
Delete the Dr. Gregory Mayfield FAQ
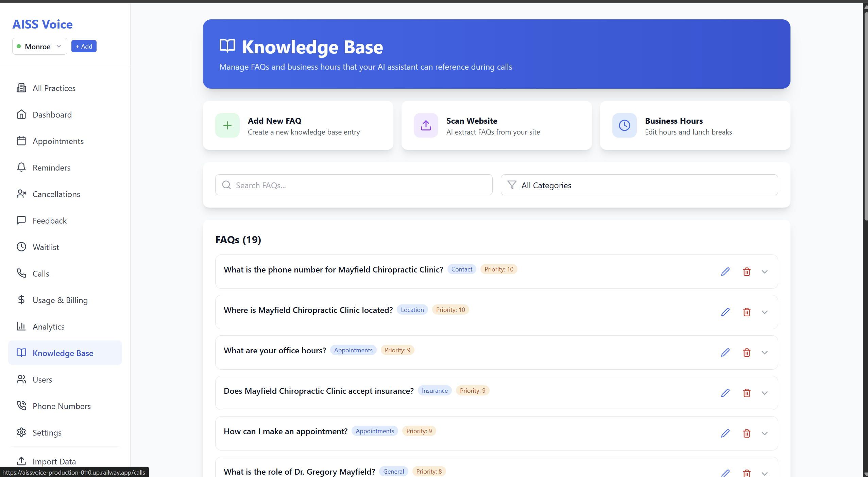[747, 473]
